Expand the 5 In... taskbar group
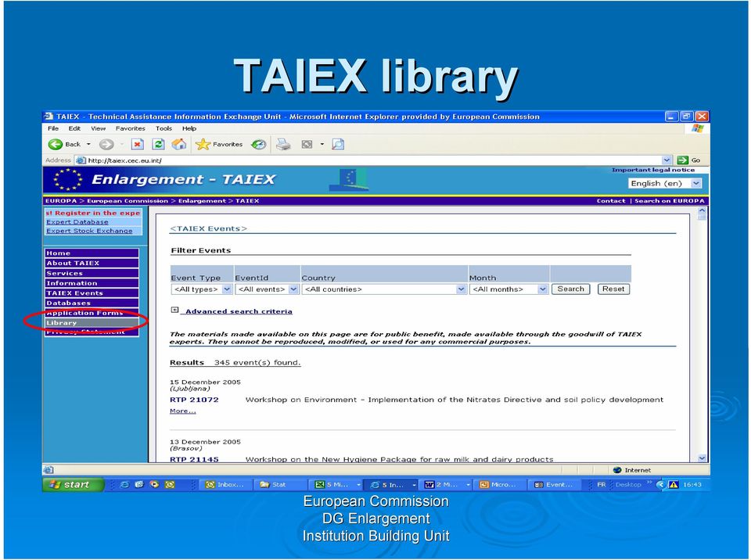 [414, 485]
